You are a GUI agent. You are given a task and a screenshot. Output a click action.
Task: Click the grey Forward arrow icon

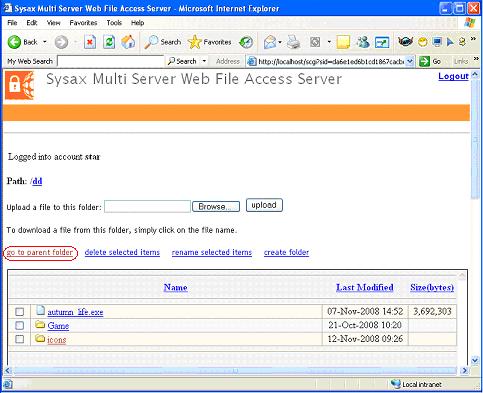61,42
